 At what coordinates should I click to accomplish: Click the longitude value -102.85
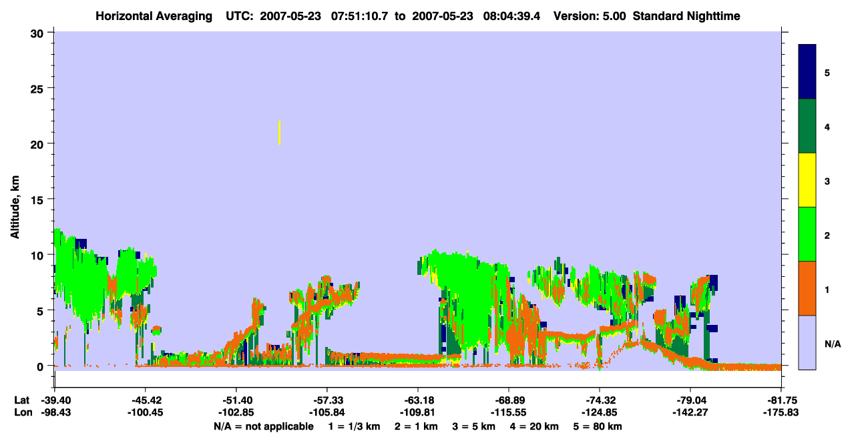pos(236,412)
